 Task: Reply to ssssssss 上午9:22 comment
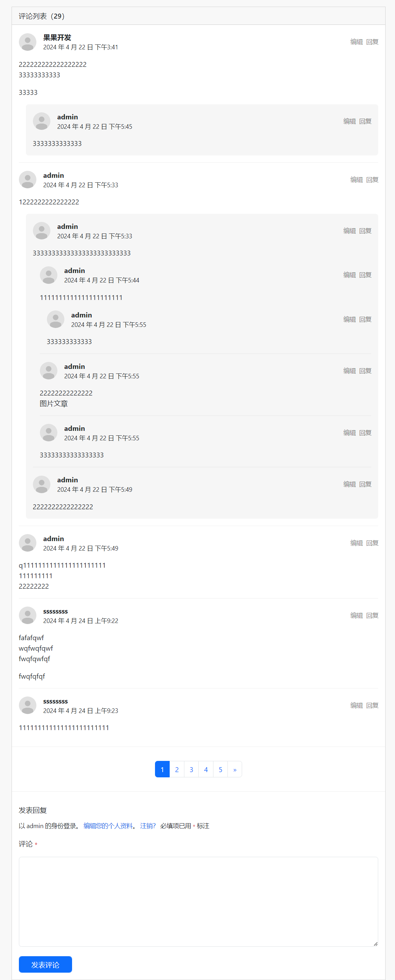point(372,616)
